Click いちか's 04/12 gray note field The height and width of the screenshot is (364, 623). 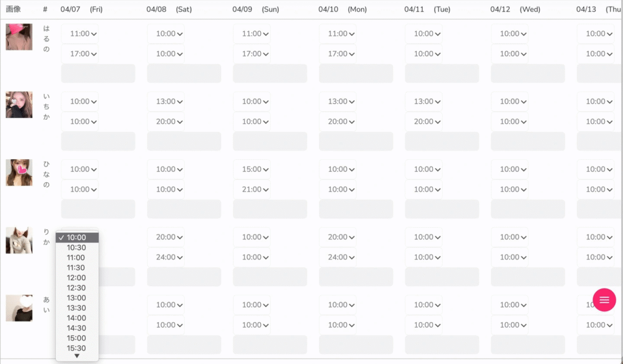pyautogui.click(x=527, y=141)
